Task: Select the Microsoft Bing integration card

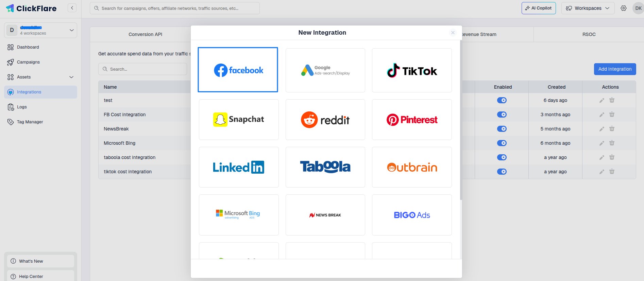Action: pos(239,215)
